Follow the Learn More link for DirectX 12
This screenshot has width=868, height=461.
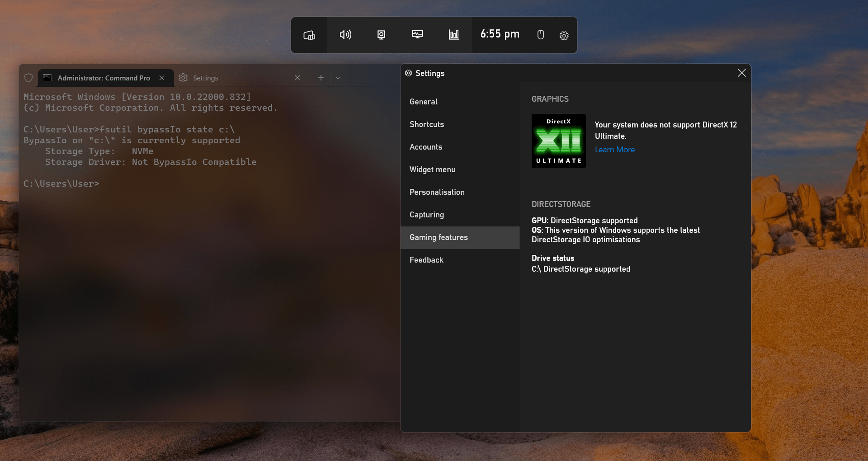point(615,150)
